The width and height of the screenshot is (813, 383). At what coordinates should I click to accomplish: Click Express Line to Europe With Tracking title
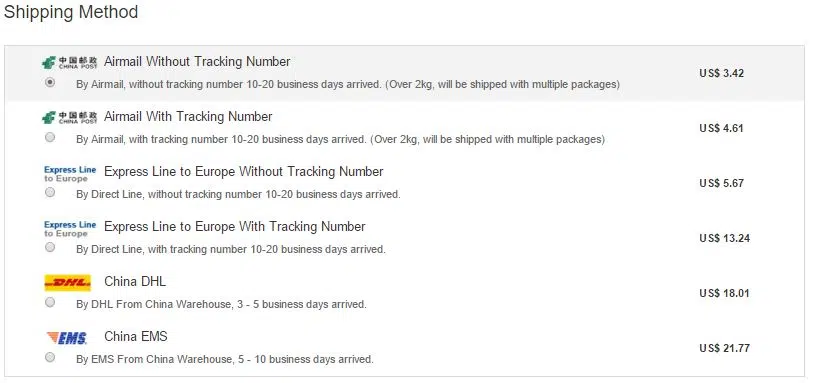[235, 226]
